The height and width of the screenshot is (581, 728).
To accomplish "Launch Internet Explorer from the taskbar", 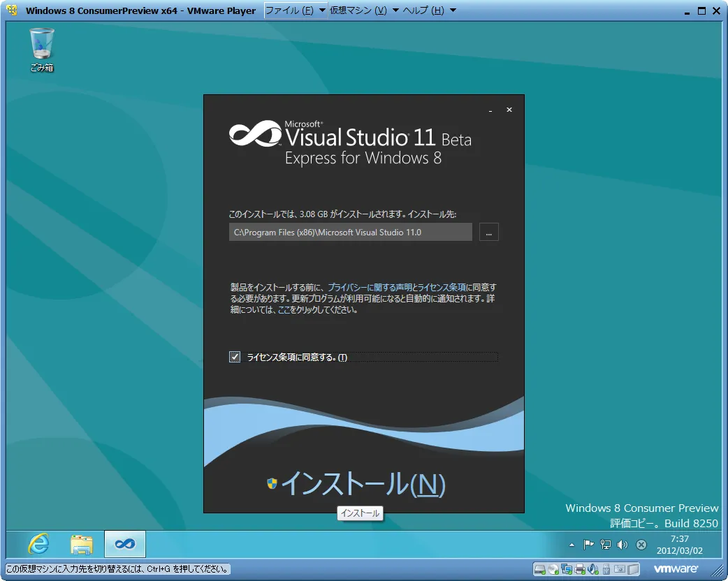I will (x=38, y=543).
